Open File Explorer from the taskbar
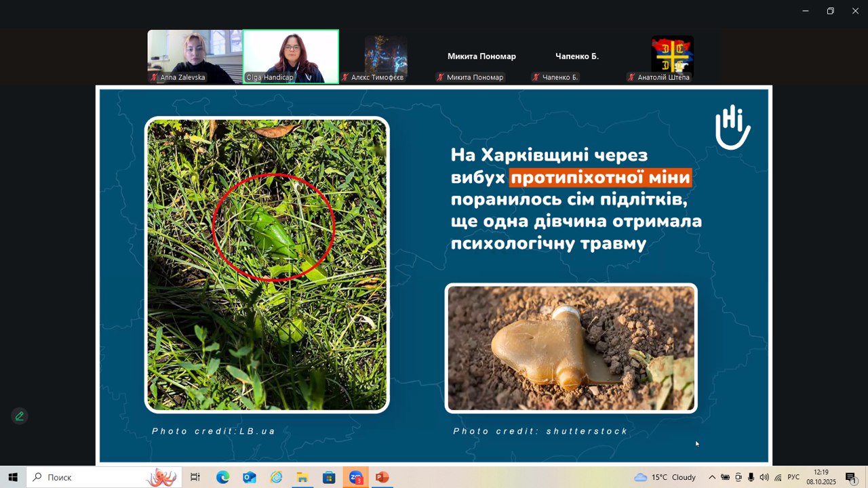The image size is (868, 488). pyautogui.click(x=302, y=477)
